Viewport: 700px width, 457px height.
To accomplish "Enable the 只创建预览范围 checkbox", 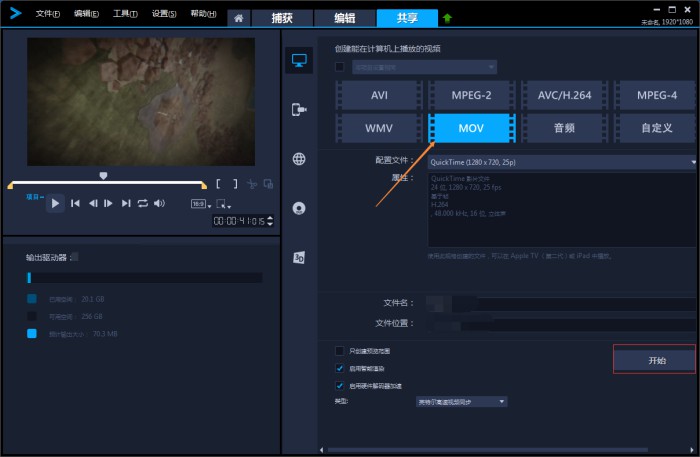I will click(x=340, y=351).
